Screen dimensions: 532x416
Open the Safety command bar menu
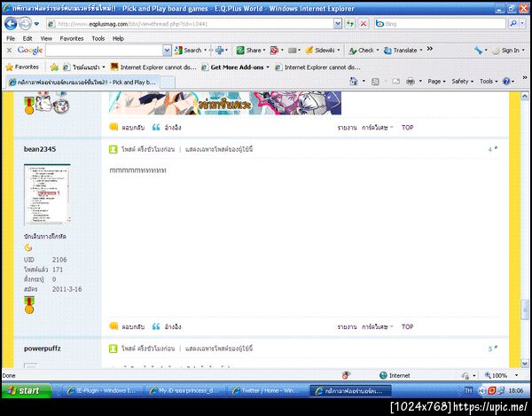click(x=462, y=82)
